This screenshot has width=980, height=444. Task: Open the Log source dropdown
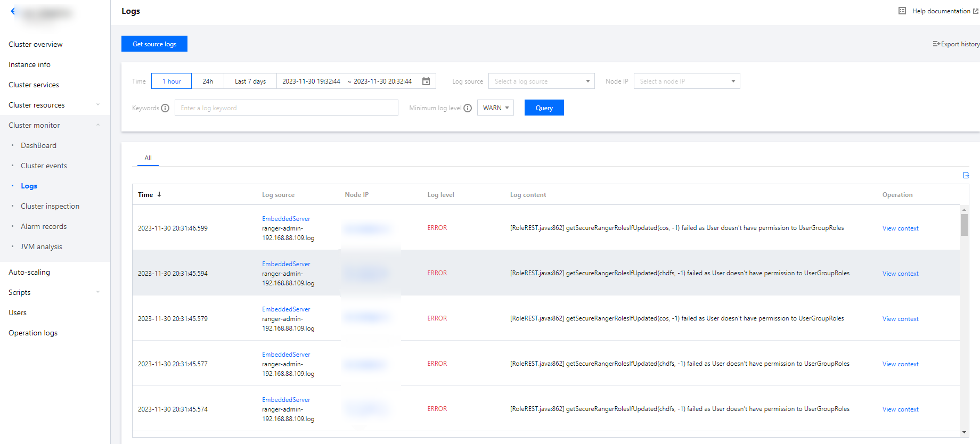(x=541, y=81)
